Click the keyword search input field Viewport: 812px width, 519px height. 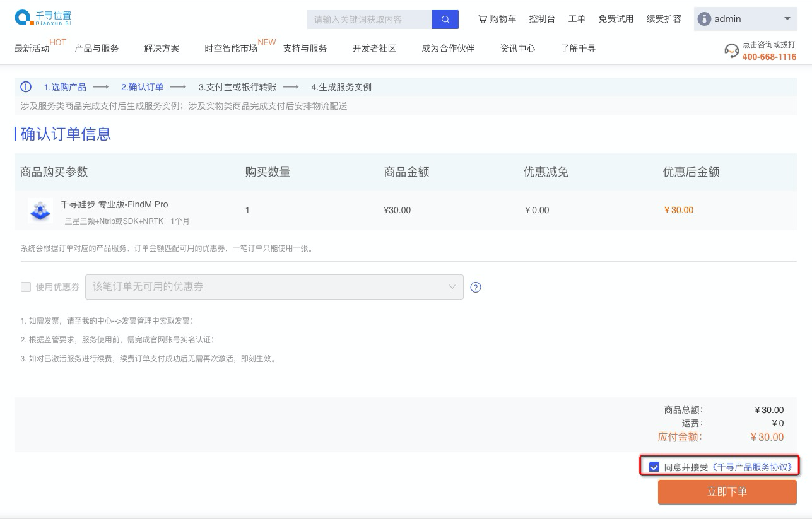click(369, 20)
